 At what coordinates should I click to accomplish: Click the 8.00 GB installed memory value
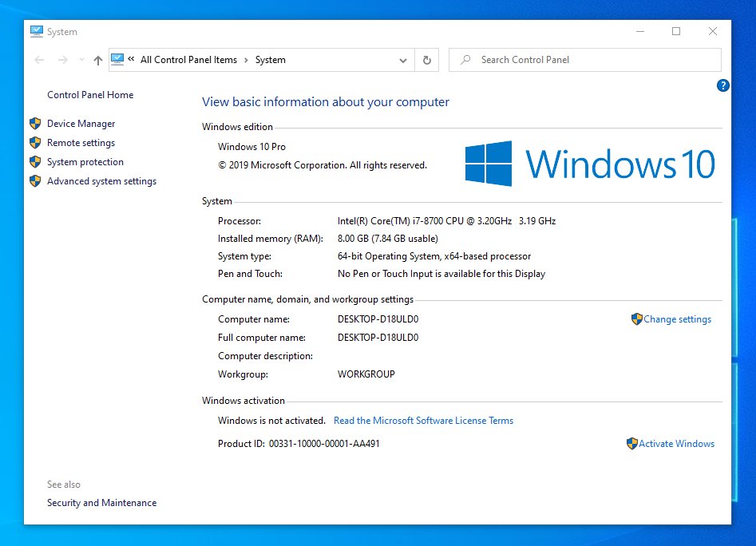click(x=388, y=239)
